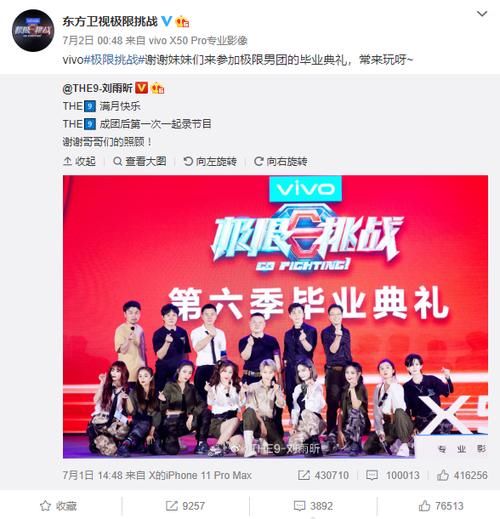Like the original post with 416256 likes
Image resolution: width=500 pixels, height=519 pixels.
[462, 475]
